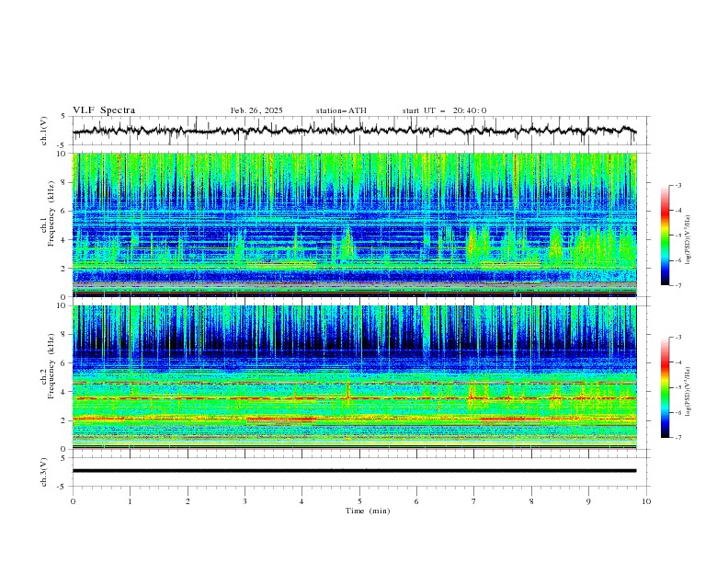Click the '-7' tick on the upper color bar

coord(678,285)
